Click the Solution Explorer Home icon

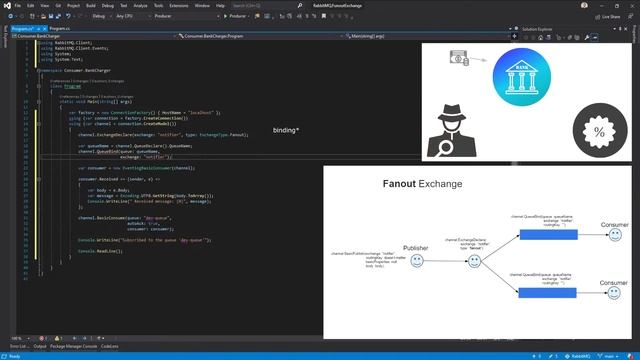(x=540, y=38)
